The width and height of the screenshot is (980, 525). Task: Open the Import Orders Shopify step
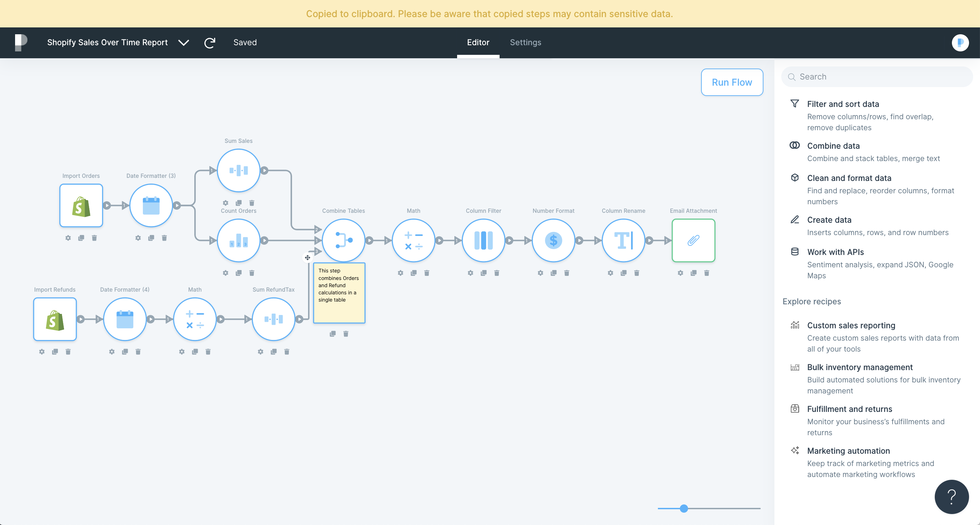[x=81, y=205]
